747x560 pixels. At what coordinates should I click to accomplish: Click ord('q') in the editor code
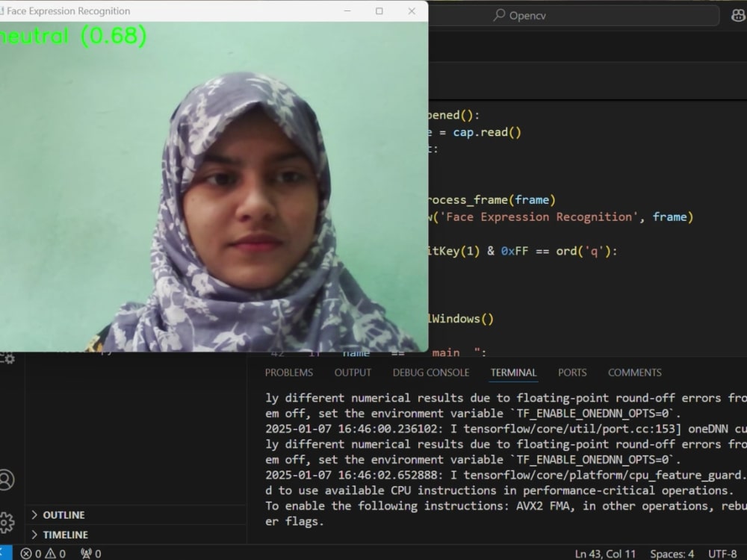click(x=583, y=251)
